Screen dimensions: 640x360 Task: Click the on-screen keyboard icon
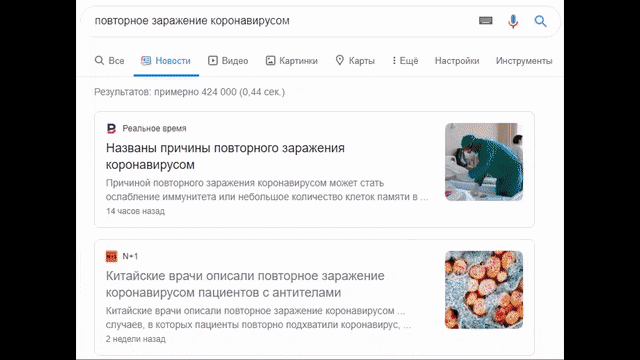(485, 20)
